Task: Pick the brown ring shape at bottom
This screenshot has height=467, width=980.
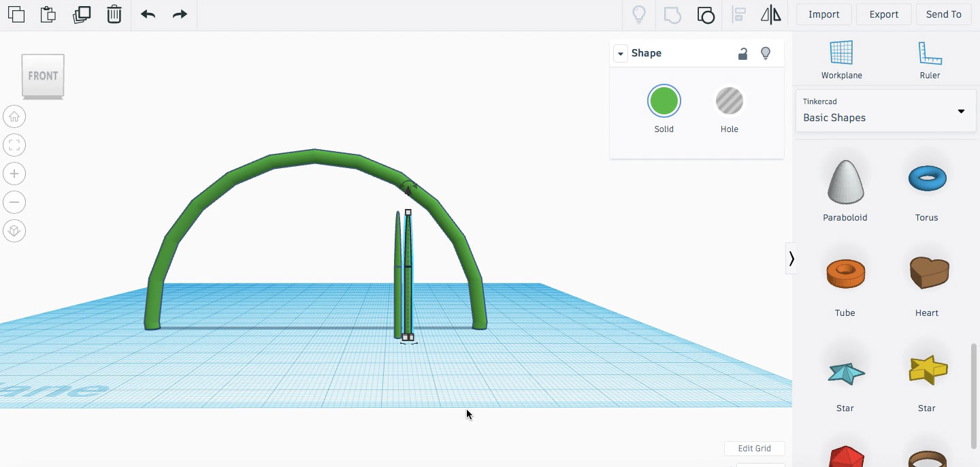Action: pos(927,459)
